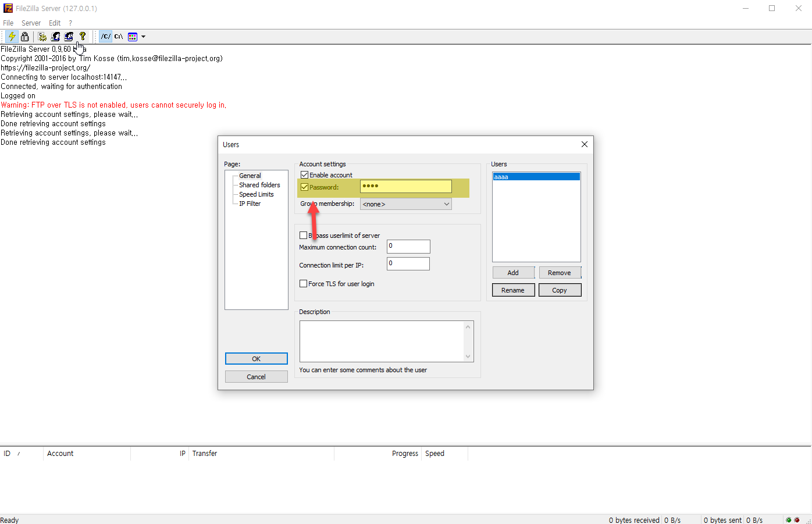Toggle the Enable account checkbox
This screenshot has width=812, height=524.
click(x=304, y=175)
